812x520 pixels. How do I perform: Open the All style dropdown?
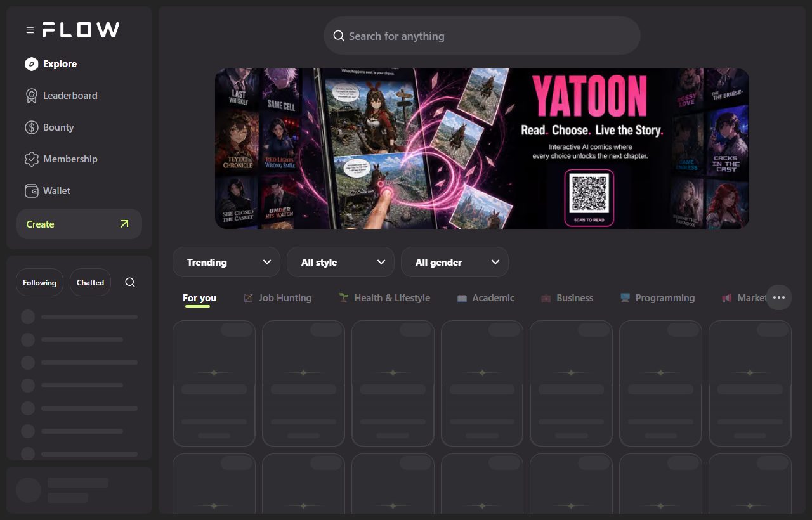[x=341, y=262]
